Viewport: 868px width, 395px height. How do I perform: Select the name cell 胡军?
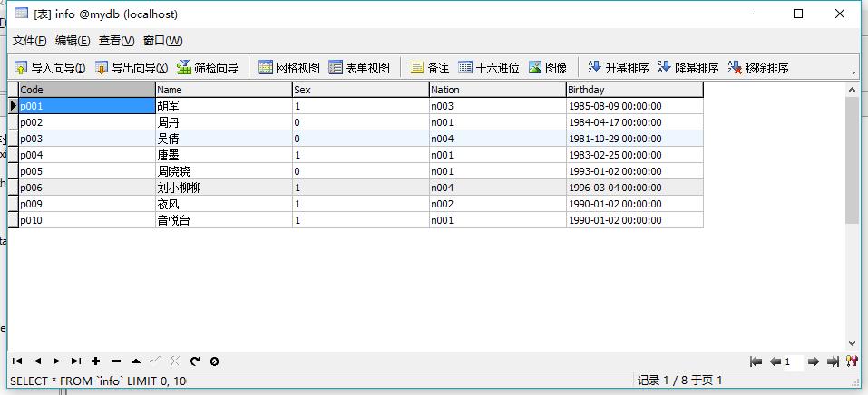(224, 106)
